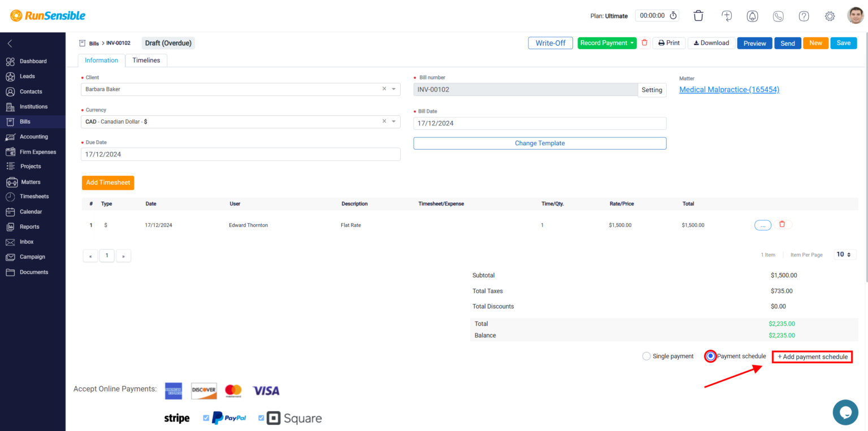868x431 pixels.
Task: Go to Leads in the sidebar
Action: [x=33, y=76]
